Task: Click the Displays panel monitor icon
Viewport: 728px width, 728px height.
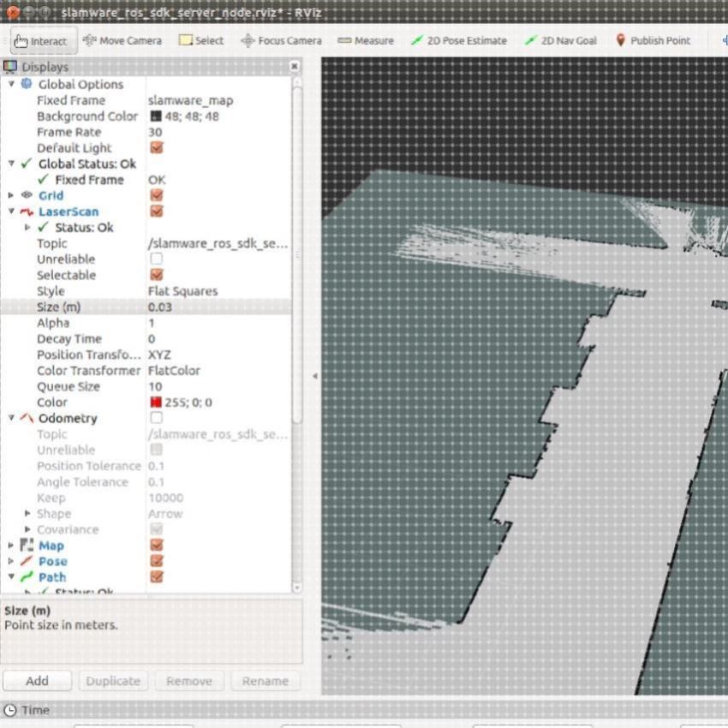Action: (10, 67)
